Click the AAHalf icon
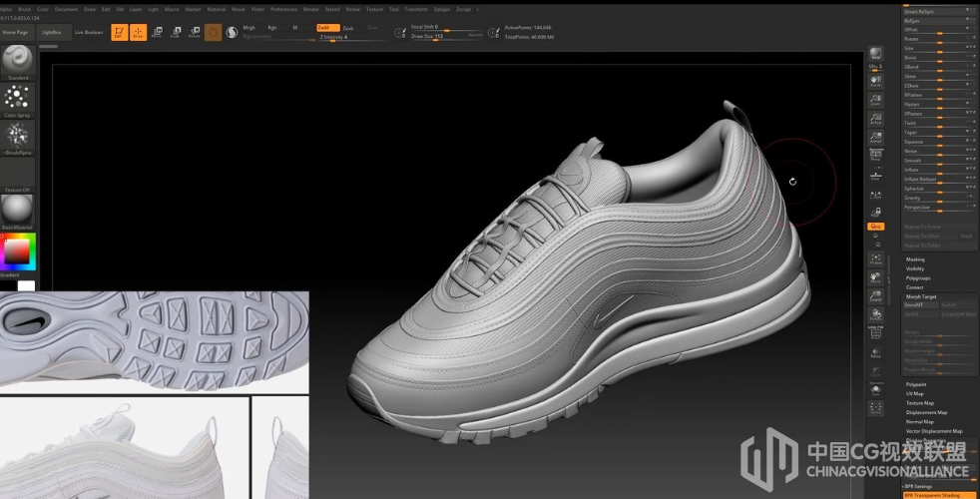Image resolution: width=980 pixels, height=499 pixels. click(875, 138)
